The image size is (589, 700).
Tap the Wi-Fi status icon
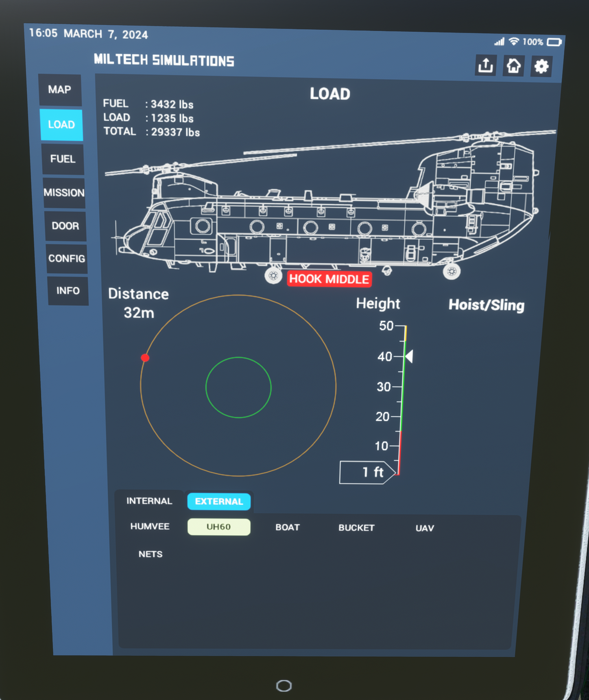(x=514, y=41)
